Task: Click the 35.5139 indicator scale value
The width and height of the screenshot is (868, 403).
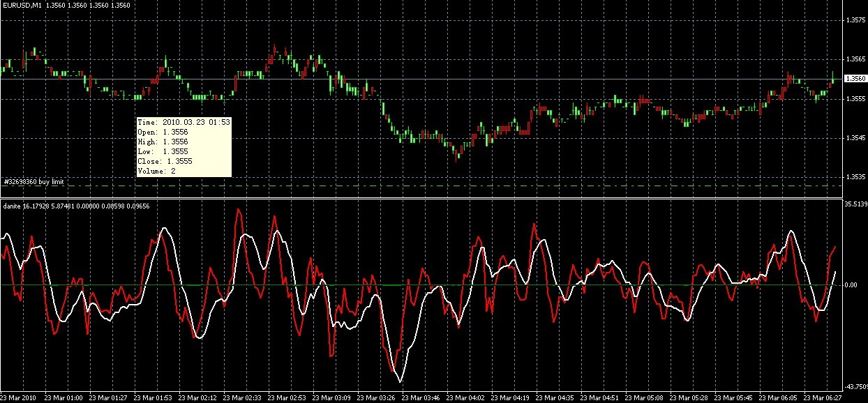Action: tap(855, 204)
